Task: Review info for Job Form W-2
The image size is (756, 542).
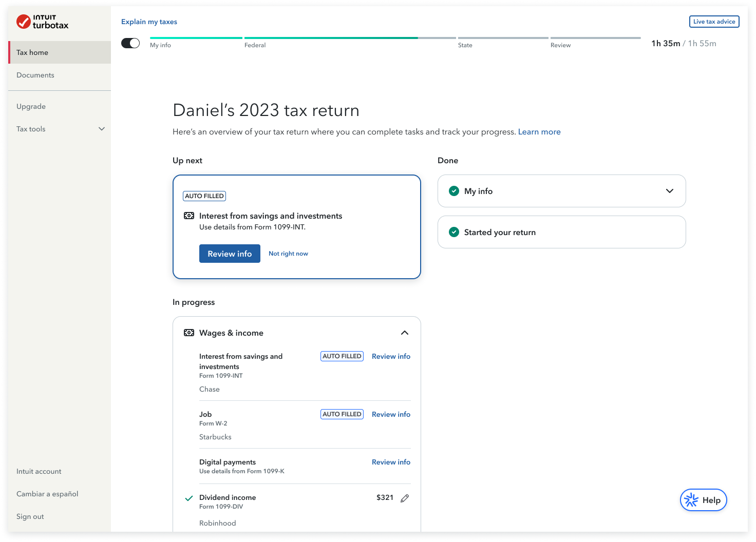Action: click(x=391, y=414)
